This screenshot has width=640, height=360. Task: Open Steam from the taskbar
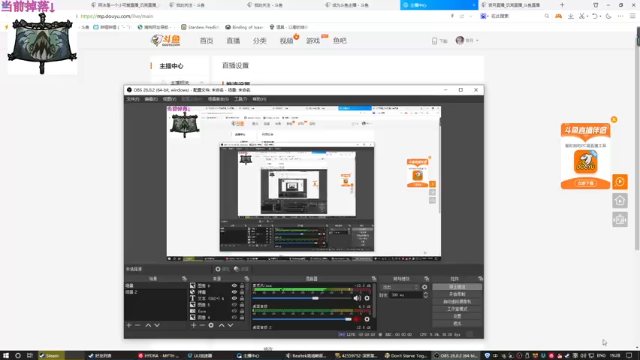pyautogui.click(x=51, y=356)
